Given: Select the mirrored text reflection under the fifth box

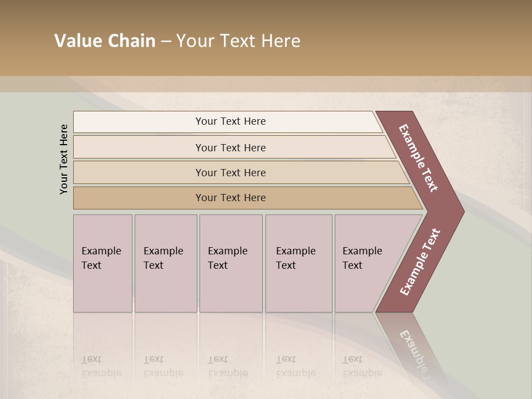Looking at the screenshot, I should pyautogui.click(x=362, y=366).
